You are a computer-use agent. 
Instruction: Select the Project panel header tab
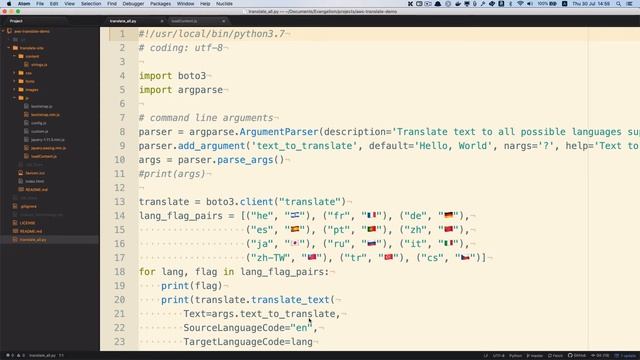(16, 21)
